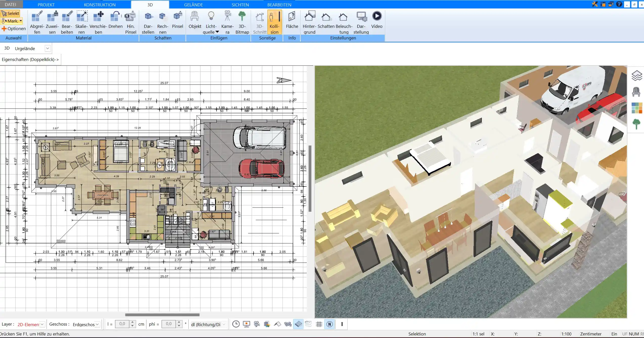The height and width of the screenshot is (338, 644).
Task: Insert a 3D-Bitmap tree
Action: pyautogui.click(x=242, y=22)
